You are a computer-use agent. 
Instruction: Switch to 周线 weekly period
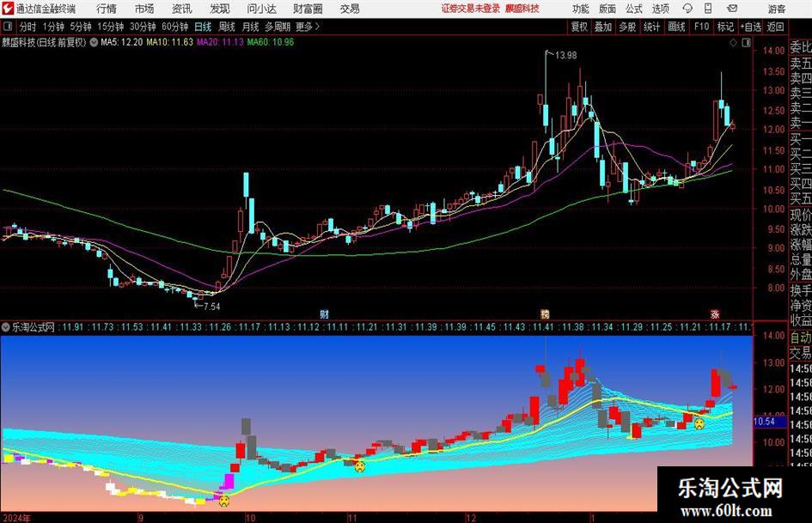pos(227,27)
